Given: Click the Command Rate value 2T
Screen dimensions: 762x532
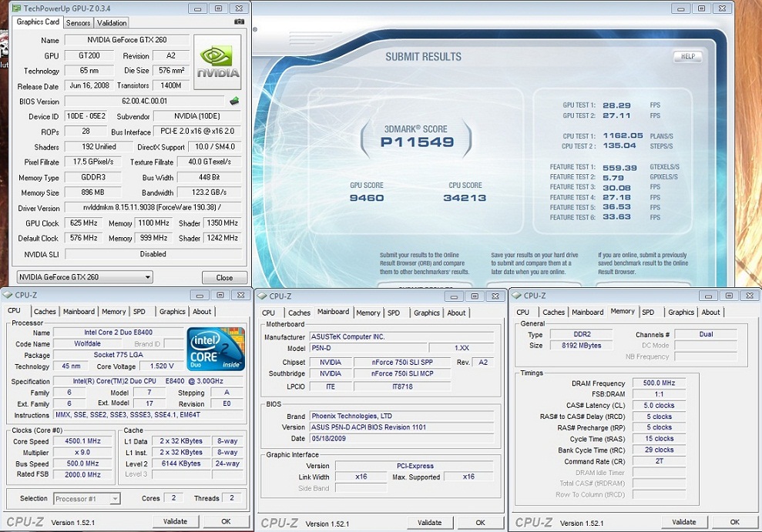Looking at the screenshot, I should (660, 461).
